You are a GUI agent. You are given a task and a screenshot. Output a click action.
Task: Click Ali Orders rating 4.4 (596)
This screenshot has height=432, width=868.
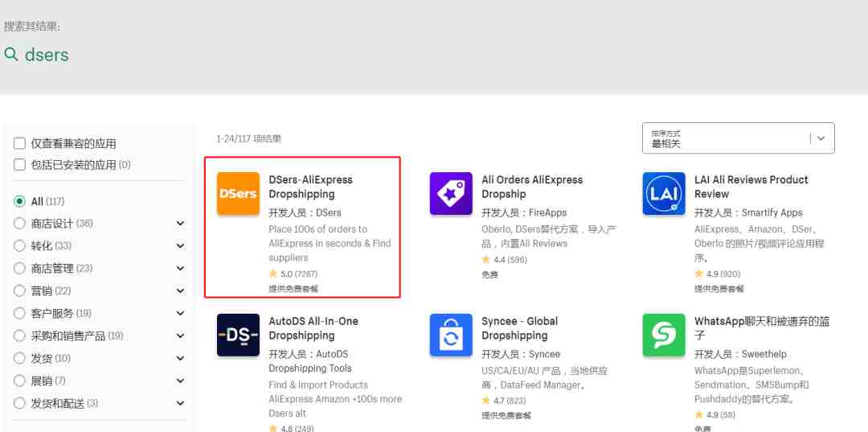(504, 259)
